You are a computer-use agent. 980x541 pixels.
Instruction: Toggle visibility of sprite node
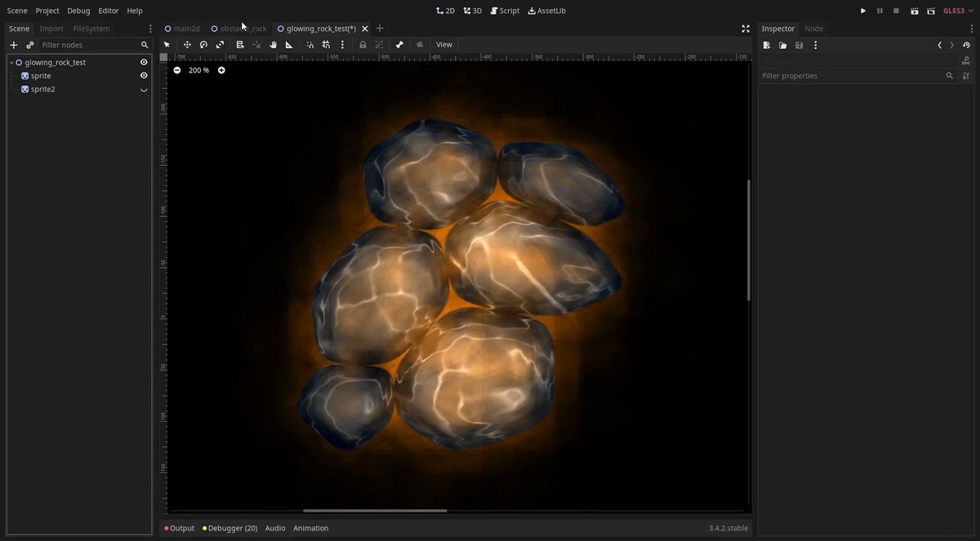pos(144,76)
